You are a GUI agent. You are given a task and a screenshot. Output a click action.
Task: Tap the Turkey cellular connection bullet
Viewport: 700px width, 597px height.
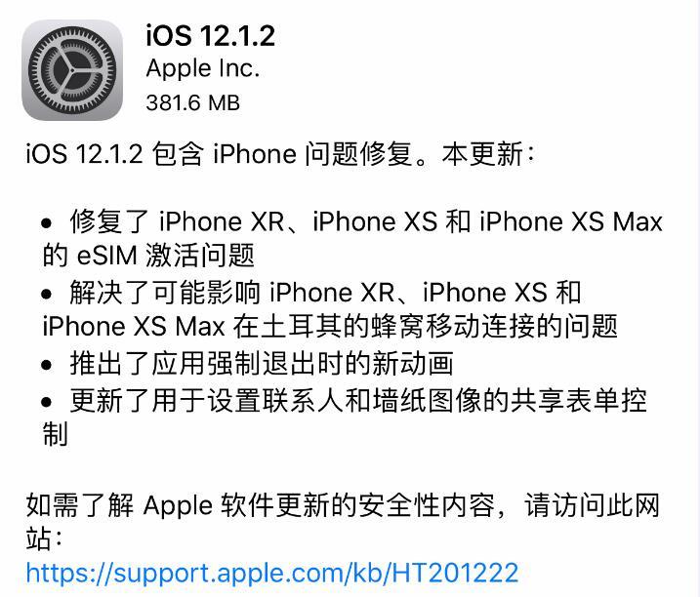329,309
